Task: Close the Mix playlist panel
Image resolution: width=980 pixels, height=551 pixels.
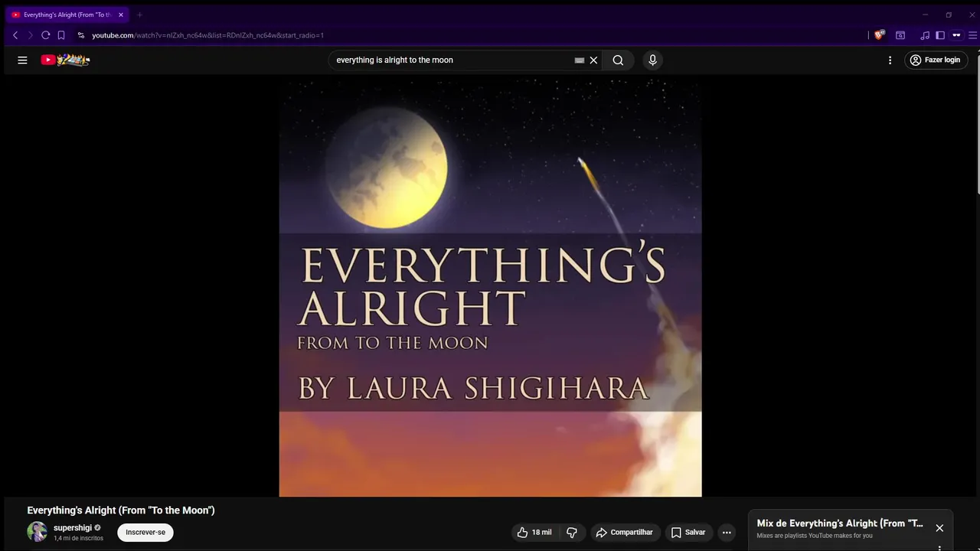Action: pos(939,528)
